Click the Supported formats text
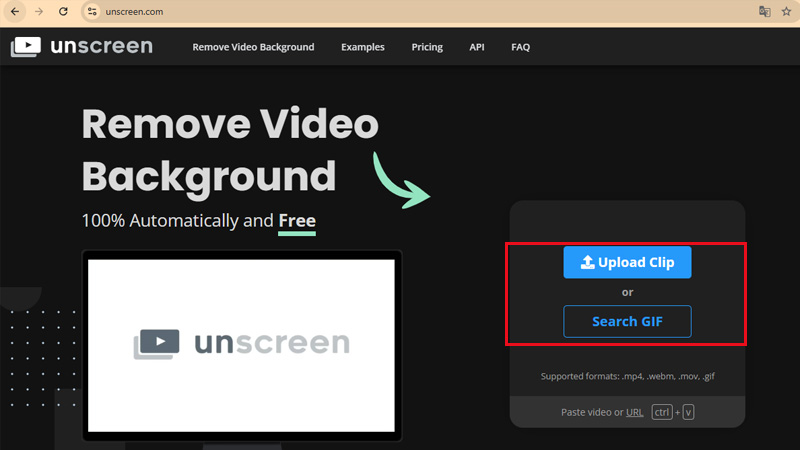 tap(627, 377)
